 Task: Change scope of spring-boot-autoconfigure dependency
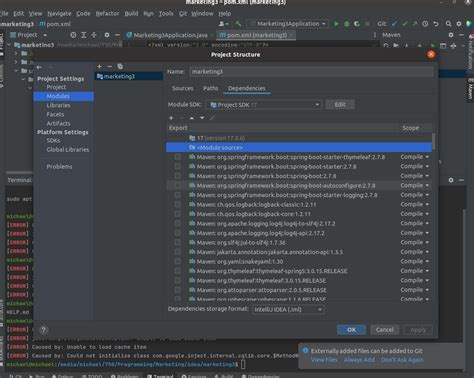tap(415, 185)
